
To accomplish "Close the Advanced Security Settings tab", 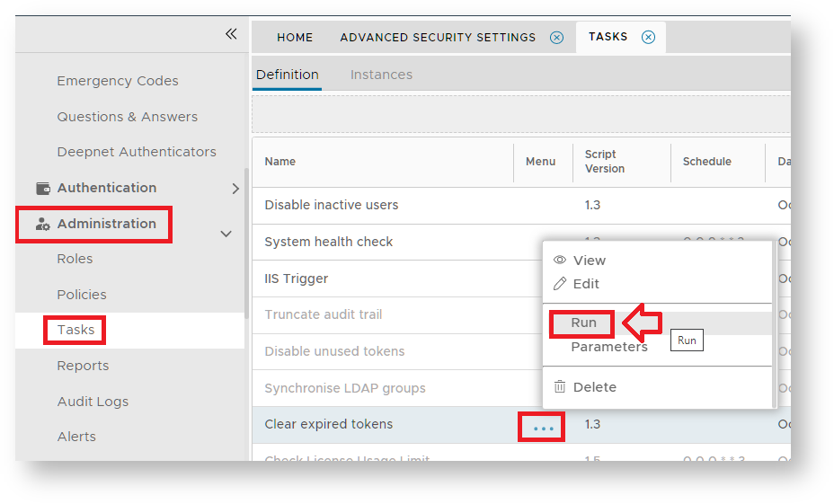I will [x=557, y=38].
